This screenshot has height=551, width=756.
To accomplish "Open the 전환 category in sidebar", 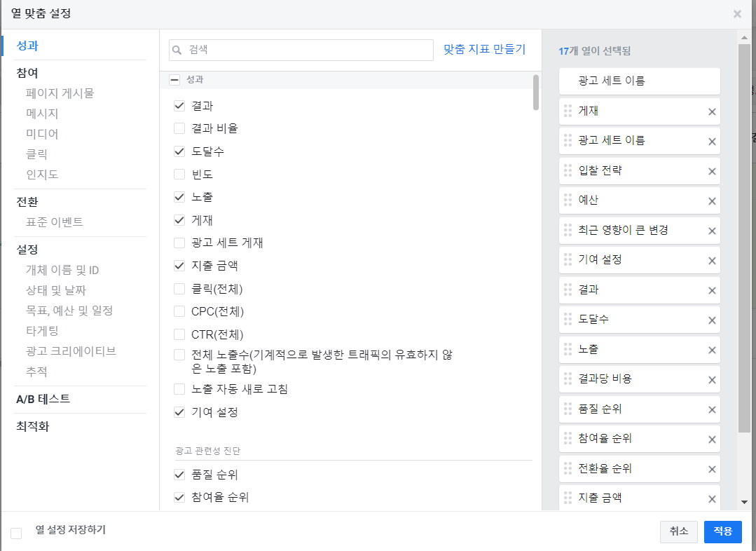I will click(27, 202).
